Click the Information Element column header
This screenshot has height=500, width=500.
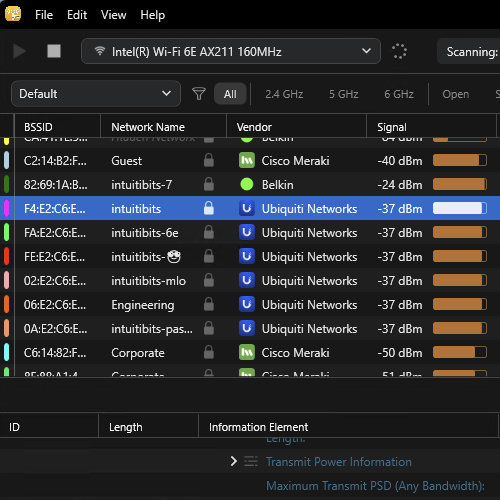[x=348, y=427]
